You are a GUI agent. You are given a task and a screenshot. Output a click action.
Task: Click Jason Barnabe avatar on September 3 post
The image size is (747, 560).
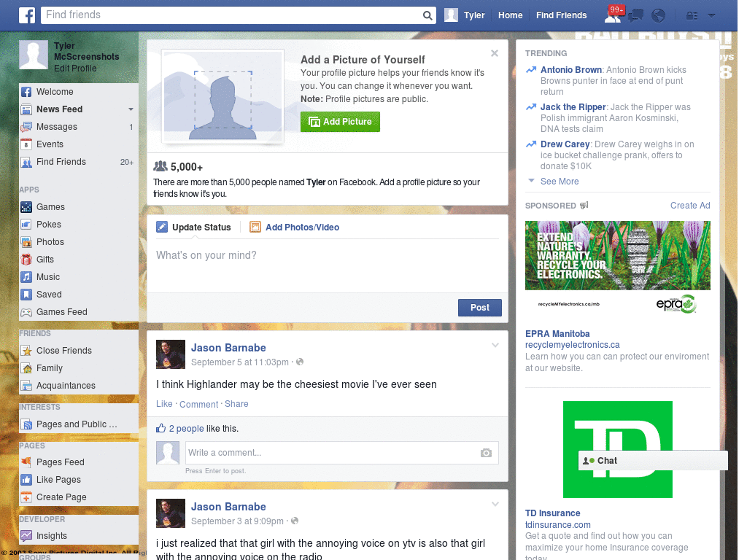coord(171,513)
